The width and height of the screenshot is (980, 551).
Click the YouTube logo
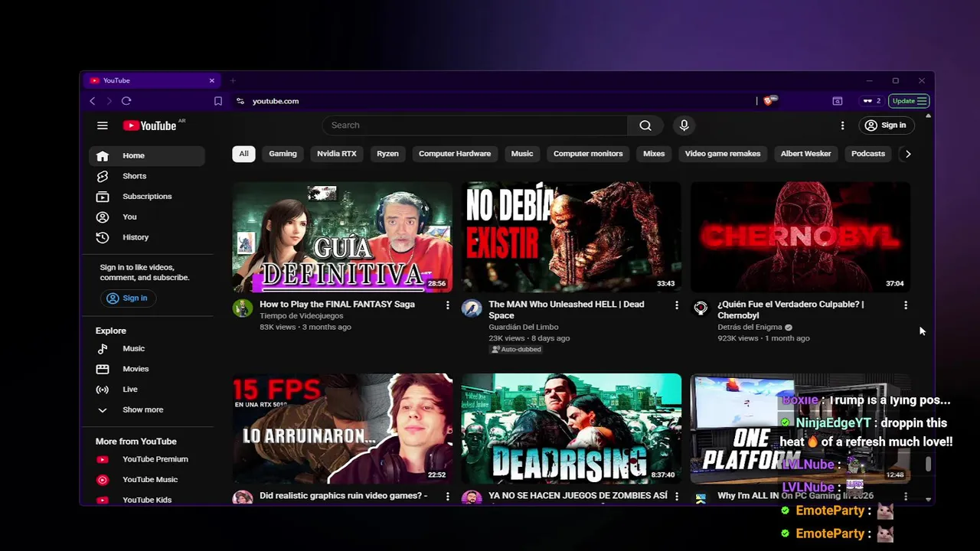pyautogui.click(x=149, y=126)
